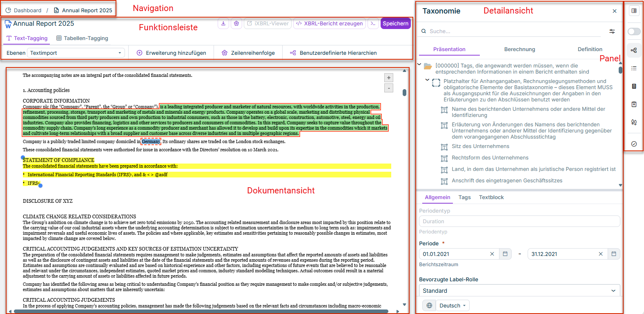This screenshot has width=644, height=314.
Task: Open Benutzerdefinierte Hierarchien
Action: [x=333, y=53]
